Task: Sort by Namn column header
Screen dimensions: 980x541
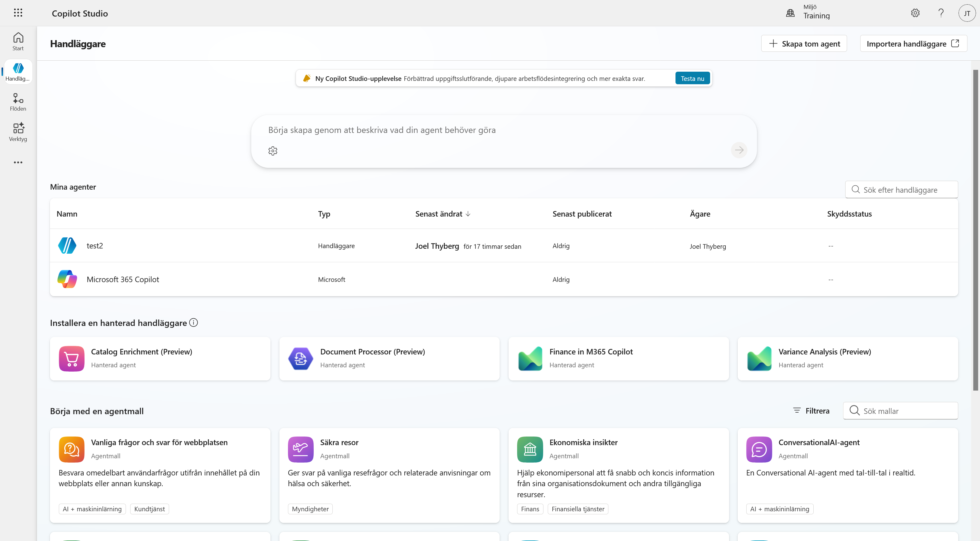Action: click(67, 214)
